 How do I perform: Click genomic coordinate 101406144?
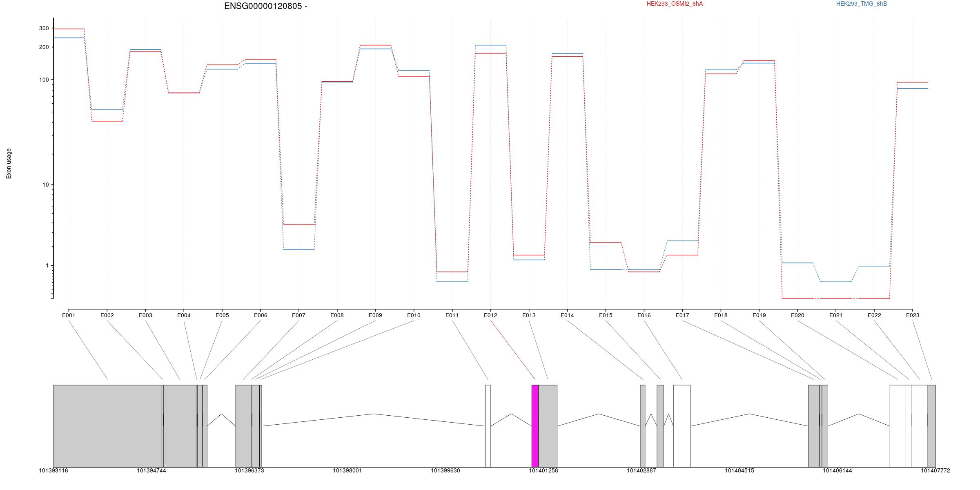(x=837, y=471)
